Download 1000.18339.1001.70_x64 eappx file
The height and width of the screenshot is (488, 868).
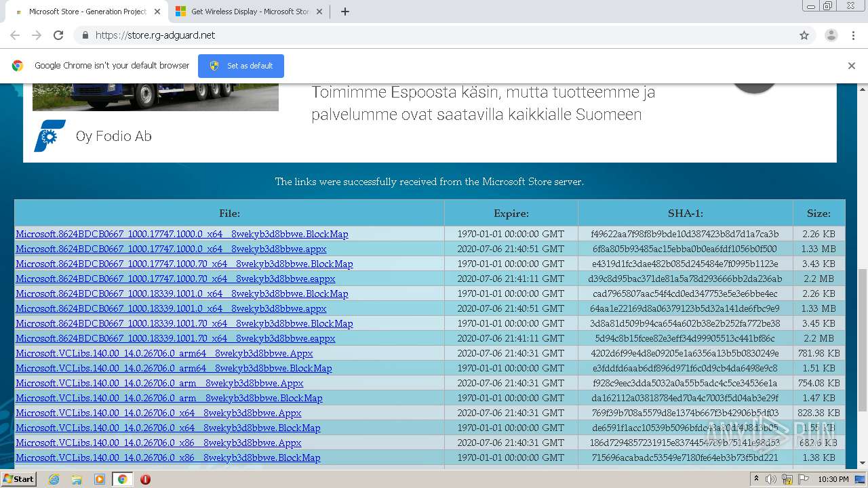pos(176,338)
